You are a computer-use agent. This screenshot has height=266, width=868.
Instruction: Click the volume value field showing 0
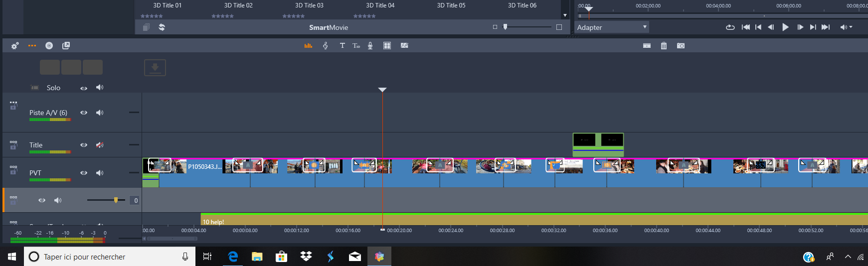point(135,200)
